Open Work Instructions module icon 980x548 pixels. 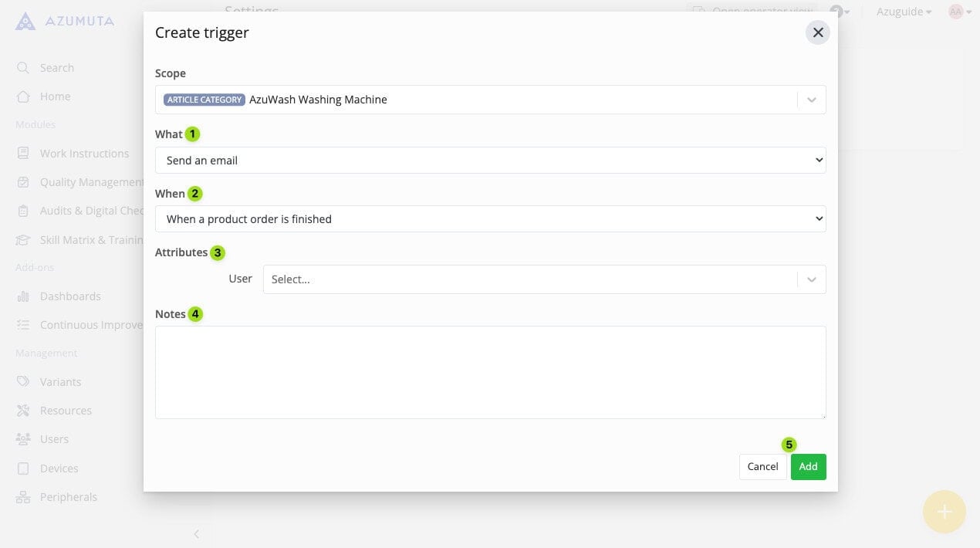click(x=23, y=154)
